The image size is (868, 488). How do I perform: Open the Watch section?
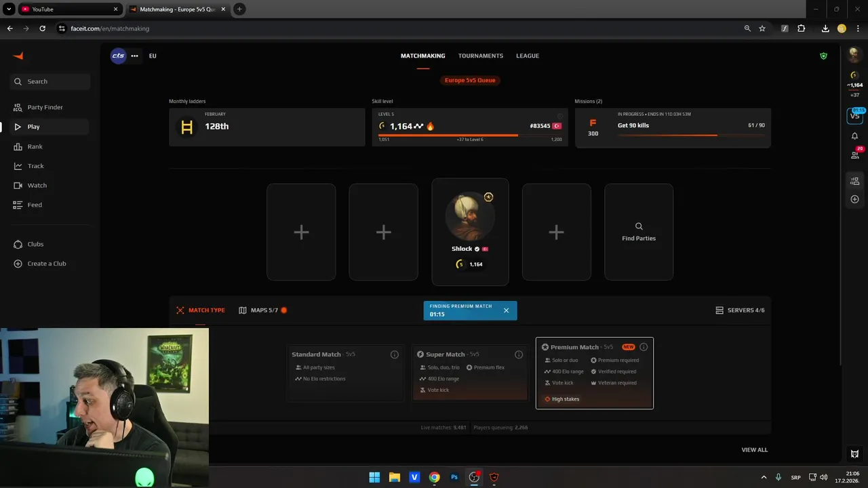pos(50,185)
